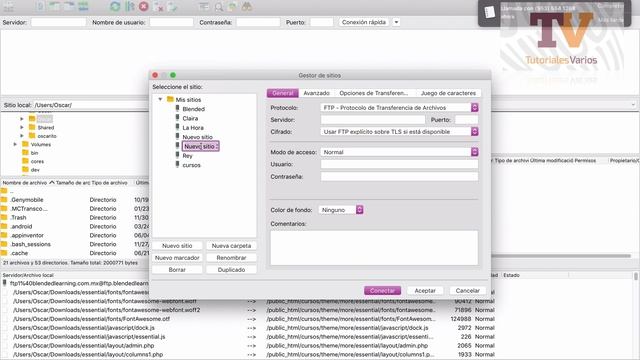Focus the Servidor field in Gestor de sitios
This screenshot has width=640, height=360.
point(373,120)
